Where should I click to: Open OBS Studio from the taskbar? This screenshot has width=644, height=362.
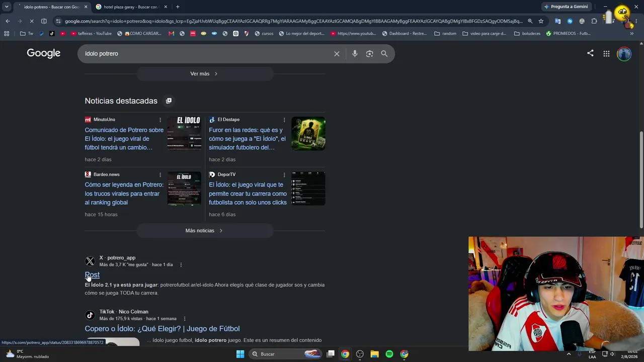click(360, 354)
